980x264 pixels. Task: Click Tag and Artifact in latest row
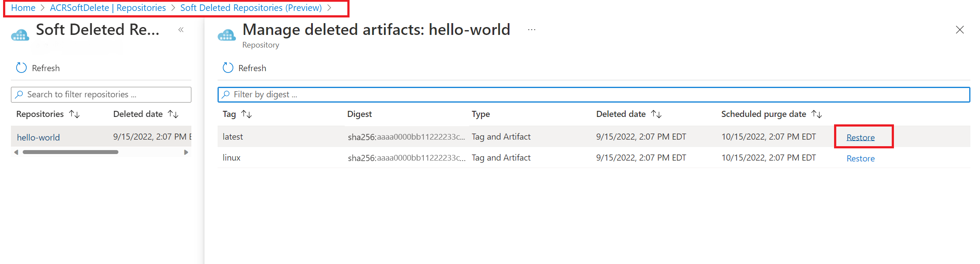[501, 137]
